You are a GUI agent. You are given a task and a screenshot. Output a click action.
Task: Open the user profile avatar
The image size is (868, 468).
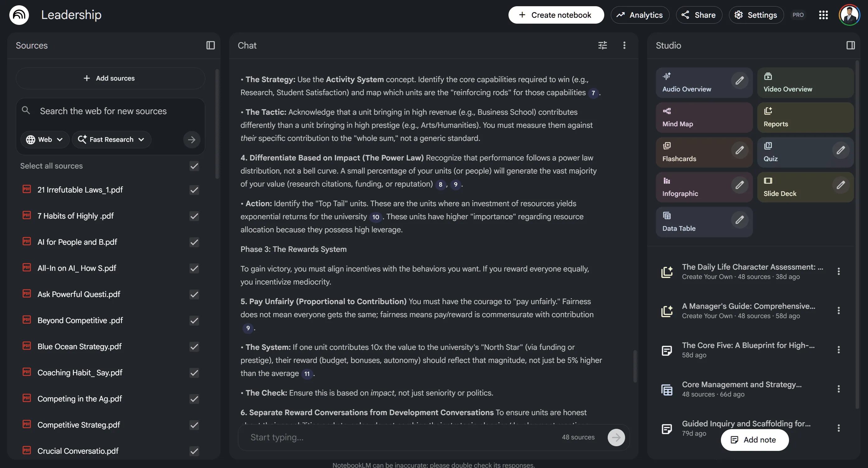click(x=849, y=15)
